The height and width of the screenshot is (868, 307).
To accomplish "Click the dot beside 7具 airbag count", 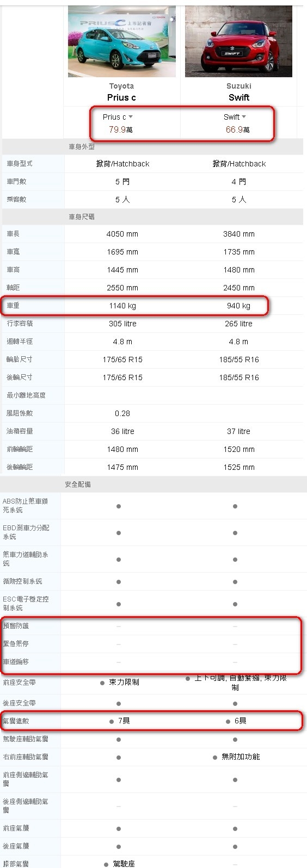I will (112, 722).
